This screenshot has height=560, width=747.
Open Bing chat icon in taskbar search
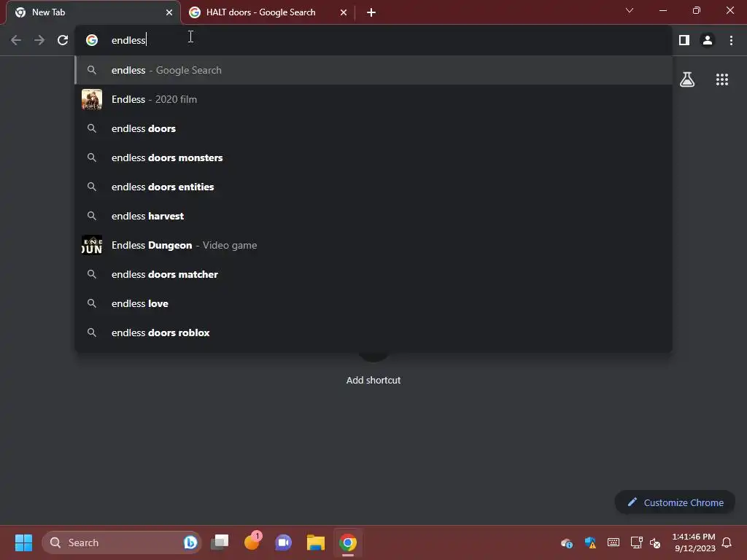190,542
